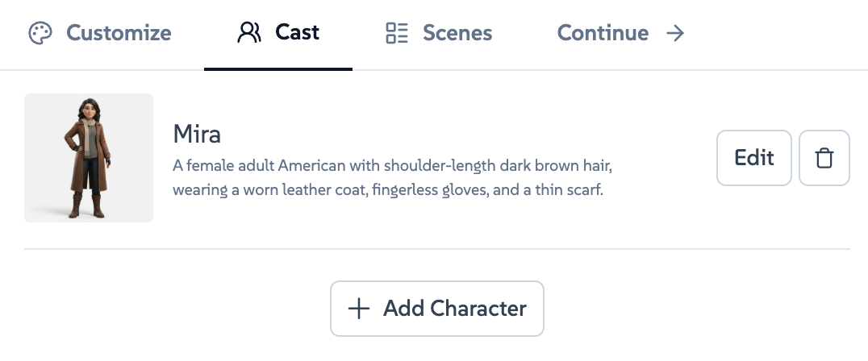Click the list-grid icon beside Scenes
This screenshot has width=868, height=361.
click(397, 33)
